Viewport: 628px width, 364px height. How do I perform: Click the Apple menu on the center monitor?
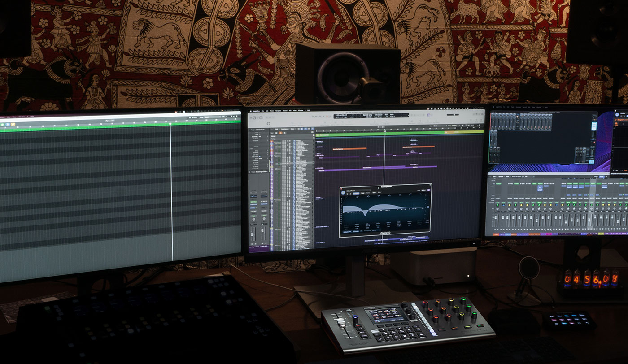(x=251, y=111)
